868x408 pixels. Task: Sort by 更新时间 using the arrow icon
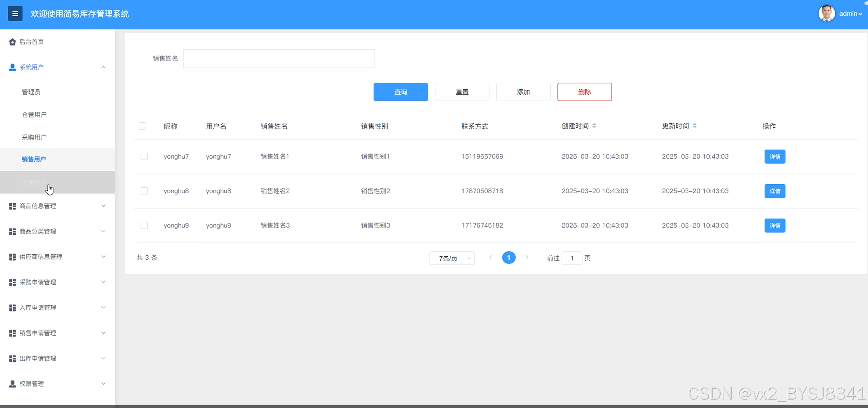(694, 126)
